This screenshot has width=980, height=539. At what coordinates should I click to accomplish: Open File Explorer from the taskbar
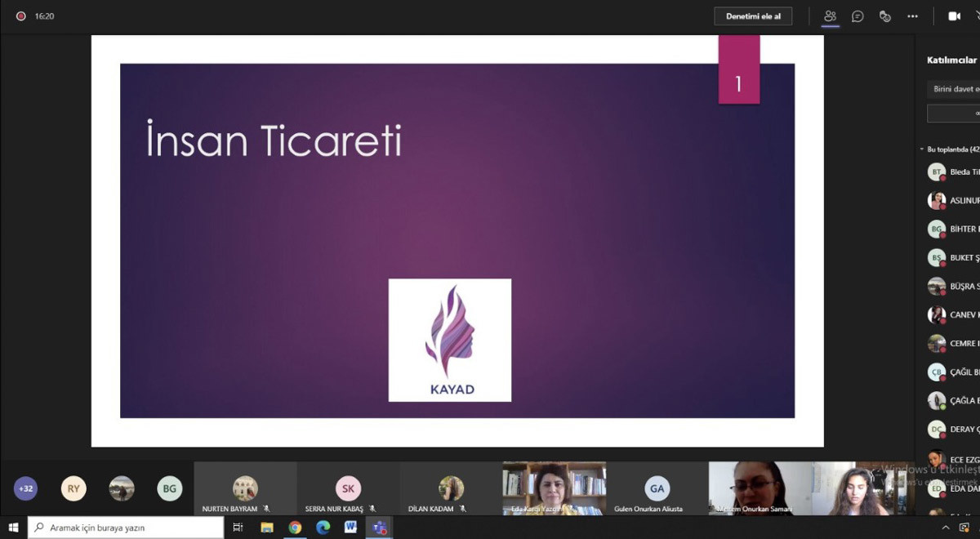point(267,528)
